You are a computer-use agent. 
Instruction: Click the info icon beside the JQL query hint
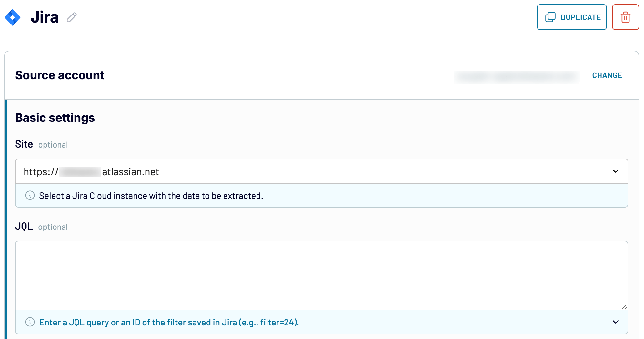pyautogui.click(x=30, y=322)
